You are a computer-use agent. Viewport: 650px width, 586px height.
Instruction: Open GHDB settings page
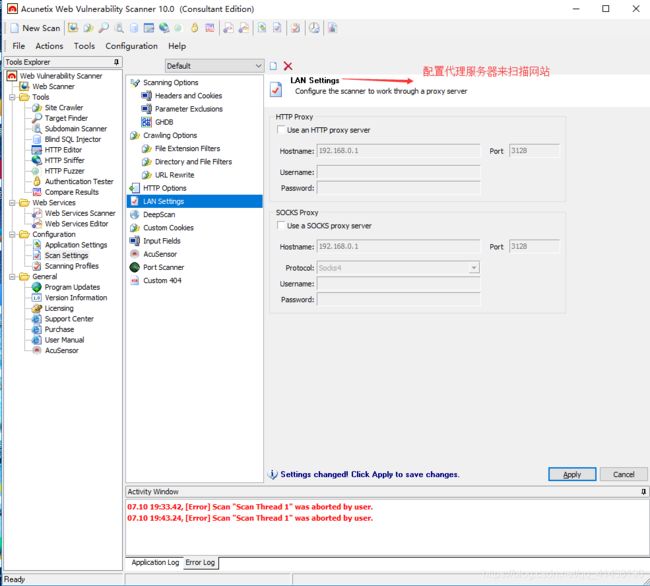point(164,122)
